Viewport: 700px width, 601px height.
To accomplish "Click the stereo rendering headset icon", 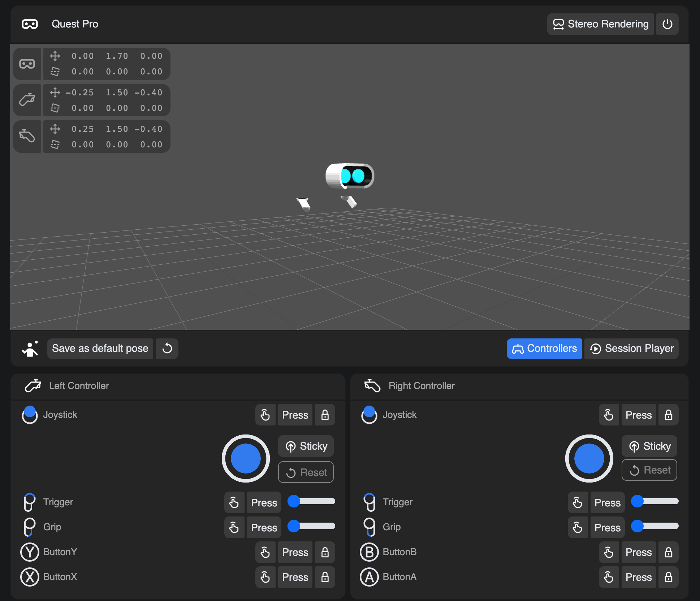I will 558,24.
